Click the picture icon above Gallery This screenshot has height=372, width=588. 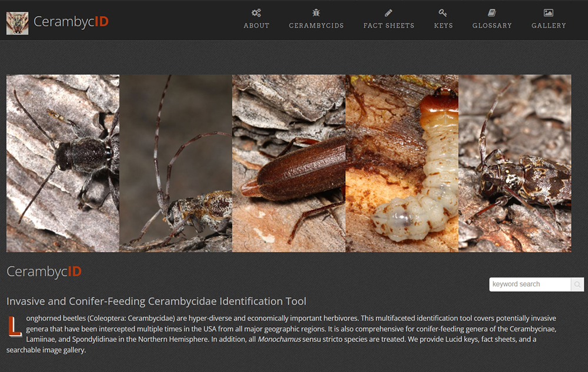[549, 13]
